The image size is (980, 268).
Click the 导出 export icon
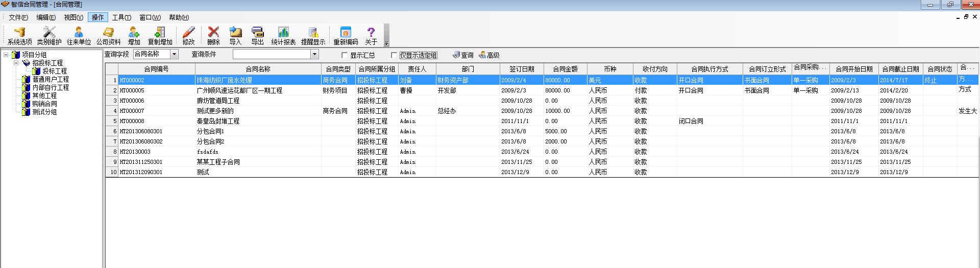[x=257, y=35]
